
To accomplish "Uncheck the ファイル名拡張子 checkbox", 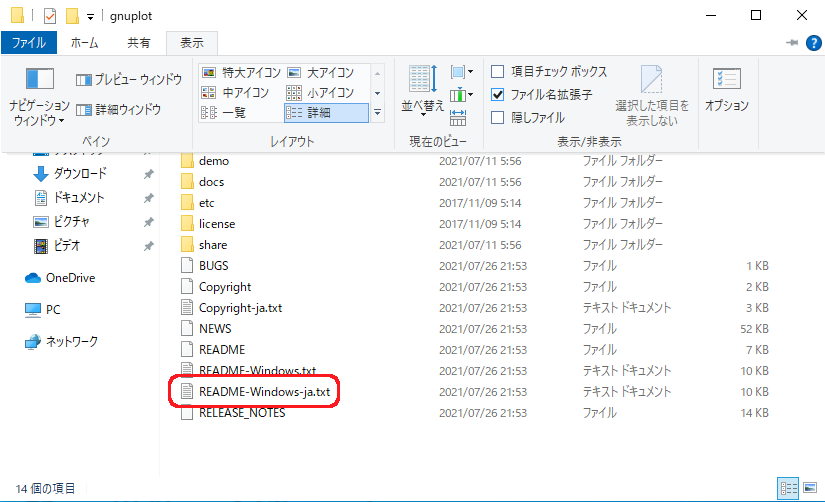I will click(x=498, y=94).
